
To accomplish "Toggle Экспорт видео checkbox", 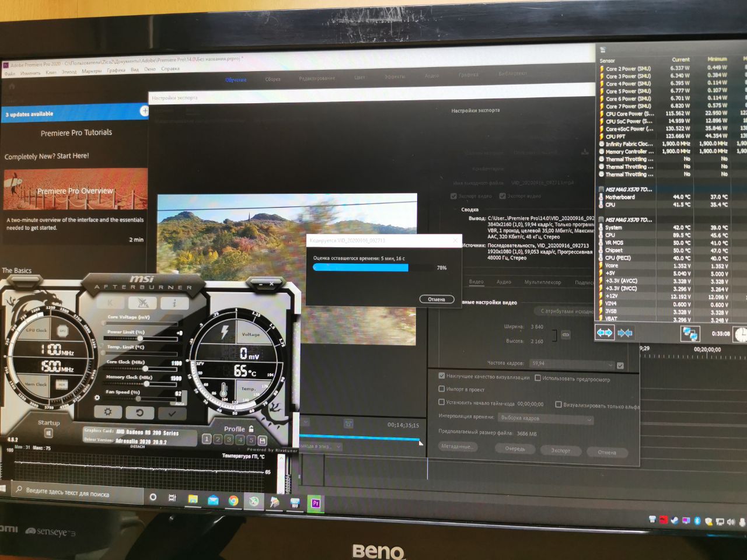I will tap(454, 196).
